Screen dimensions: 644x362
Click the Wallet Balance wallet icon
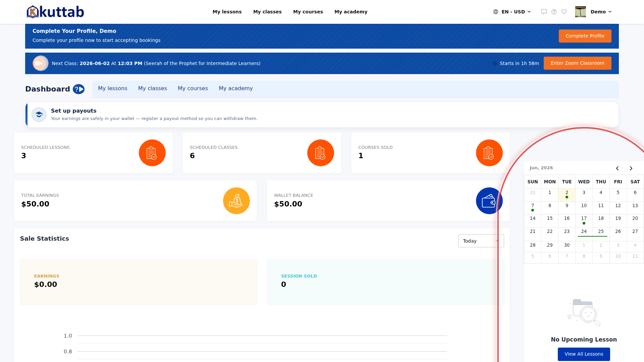coord(489,201)
